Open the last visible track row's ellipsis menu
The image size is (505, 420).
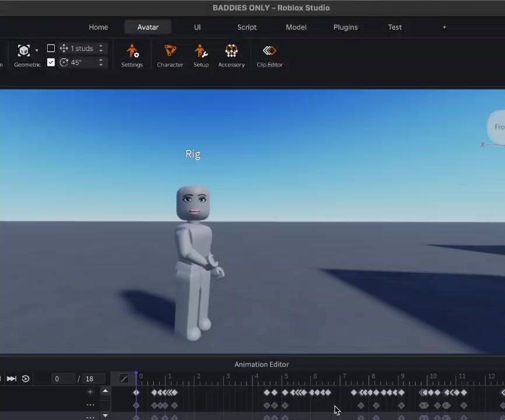click(x=90, y=418)
